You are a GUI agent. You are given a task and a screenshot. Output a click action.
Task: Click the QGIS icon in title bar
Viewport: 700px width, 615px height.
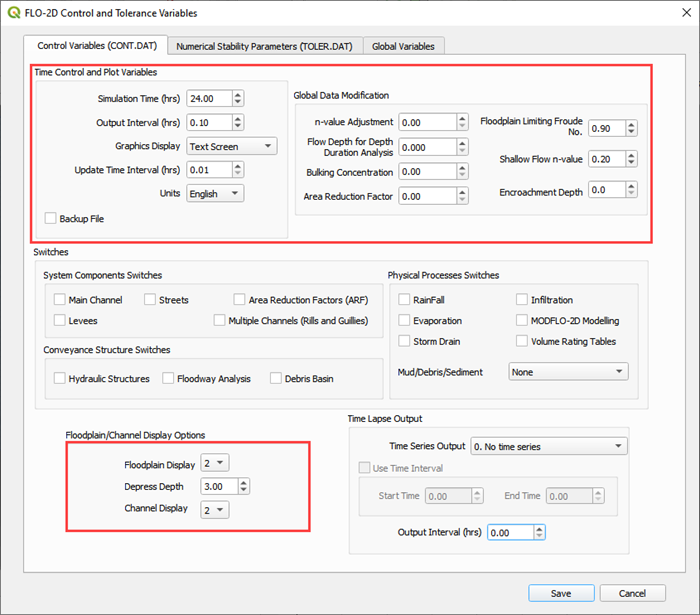coord(14,13)
